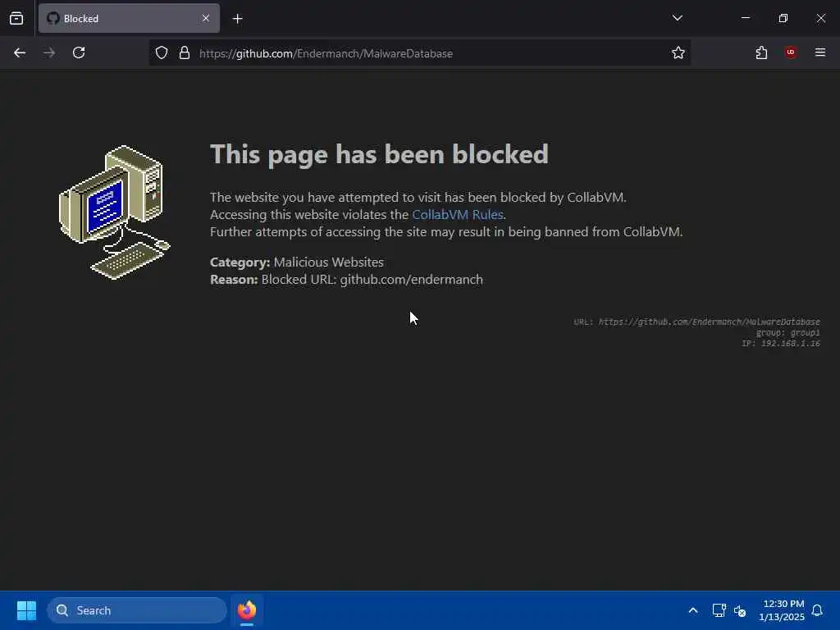840x630 pixels.
Task: Open the Firefox application menu
Action: point(820,52)
